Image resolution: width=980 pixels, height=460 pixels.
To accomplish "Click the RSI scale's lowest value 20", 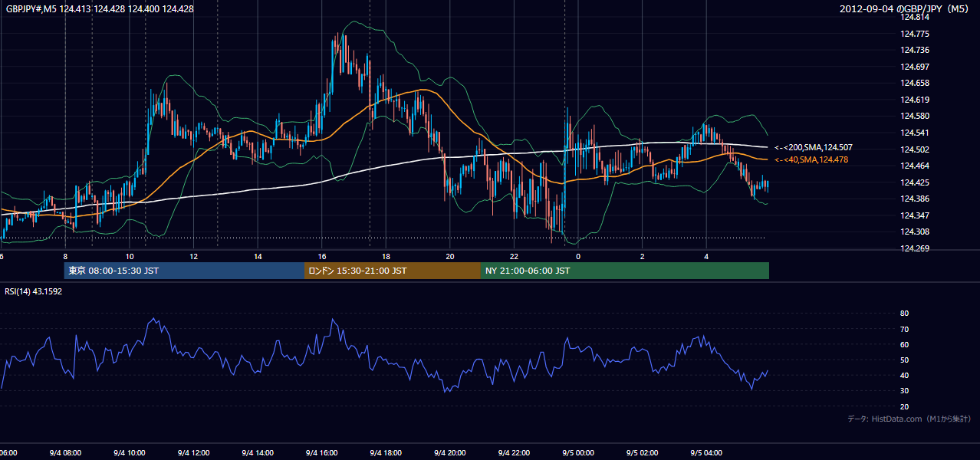I will 904,406.
